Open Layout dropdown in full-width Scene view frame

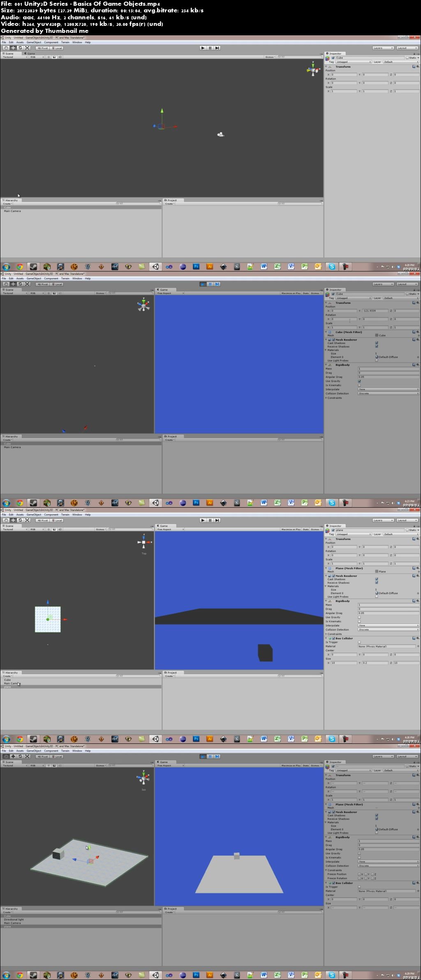(407, 48)
